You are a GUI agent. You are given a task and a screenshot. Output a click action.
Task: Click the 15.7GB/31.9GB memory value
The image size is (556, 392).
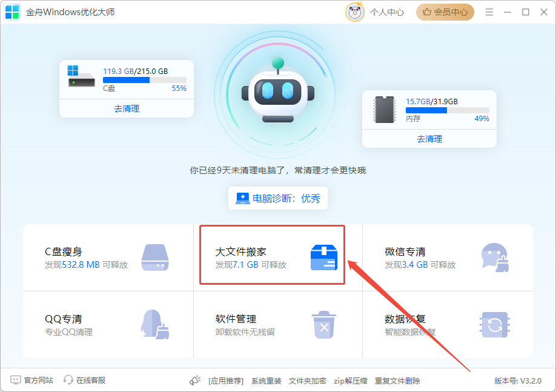(x=432, y=101)
